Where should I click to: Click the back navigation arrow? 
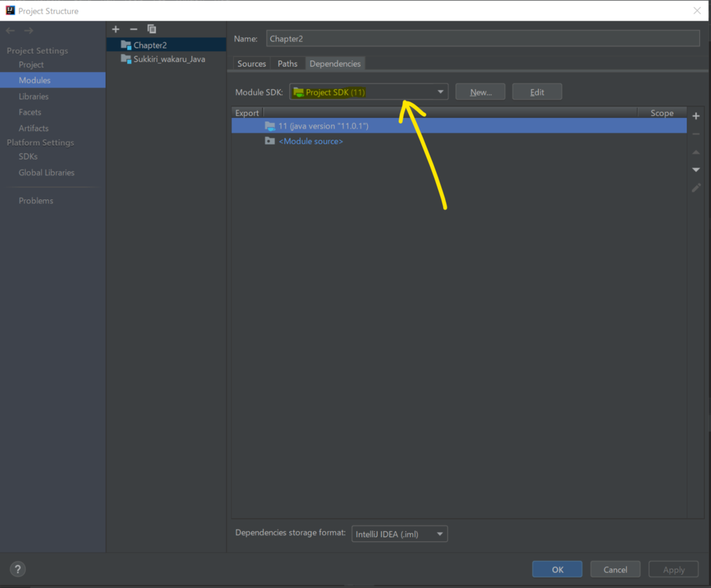[10, 31]
